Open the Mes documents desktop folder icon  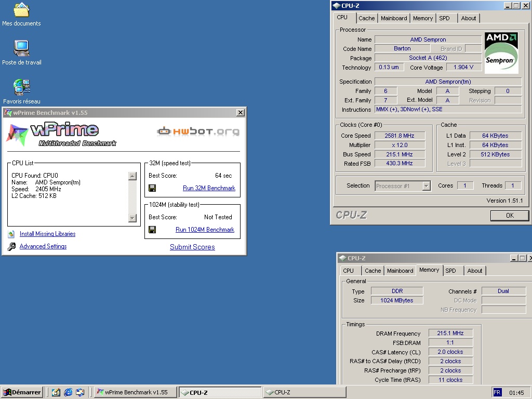pyautogui.click(x=21, y=10)
